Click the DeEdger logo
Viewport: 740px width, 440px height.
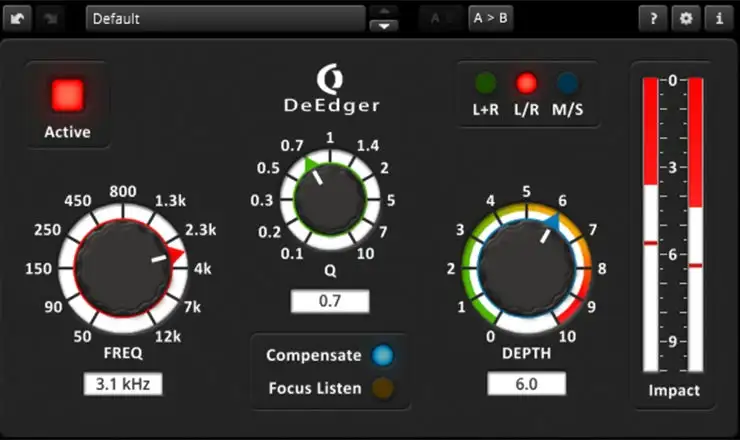pyautogui.click(x=331, y=89)
